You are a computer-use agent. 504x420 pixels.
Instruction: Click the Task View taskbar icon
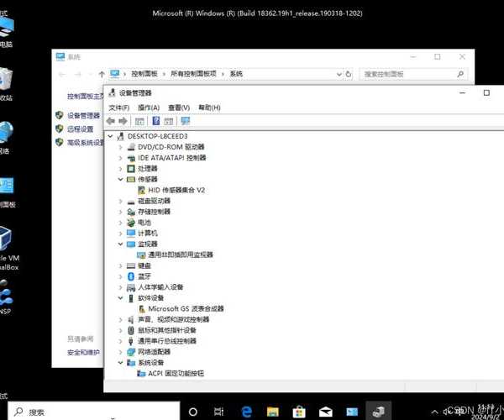(218, 412)
